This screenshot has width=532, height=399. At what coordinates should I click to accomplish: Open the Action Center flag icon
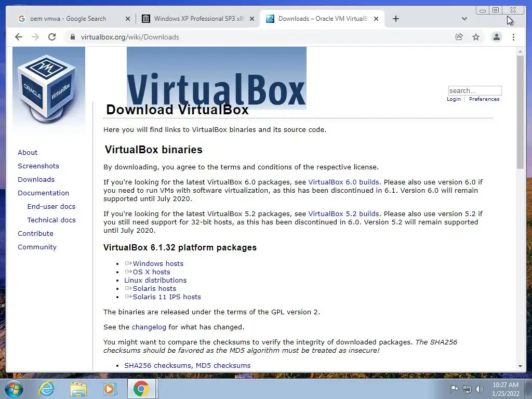click(x=454, y=389)
